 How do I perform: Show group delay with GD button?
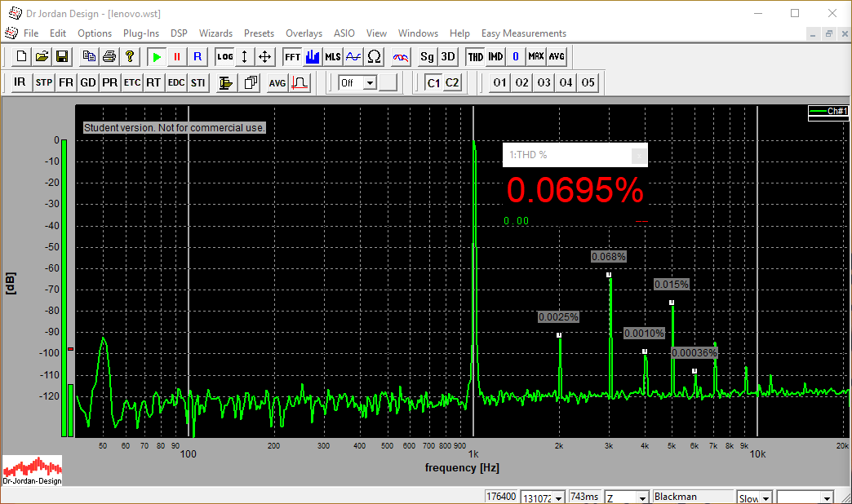point(87,82)
